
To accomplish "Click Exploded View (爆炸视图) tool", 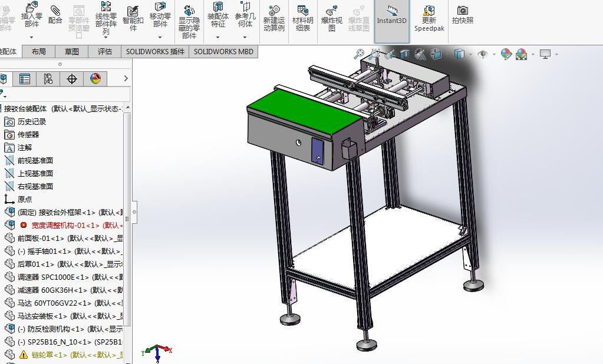I will 331,18.
